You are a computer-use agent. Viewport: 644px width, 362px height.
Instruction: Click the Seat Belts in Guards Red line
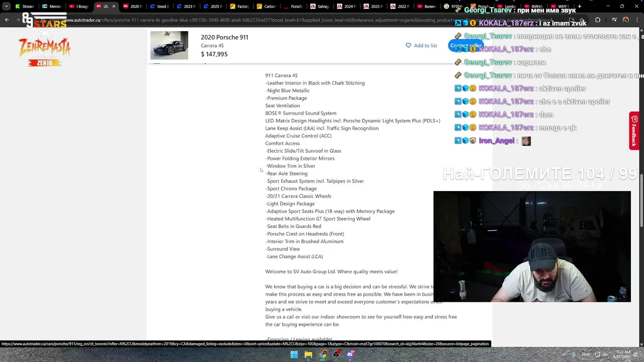coord(293,226)
